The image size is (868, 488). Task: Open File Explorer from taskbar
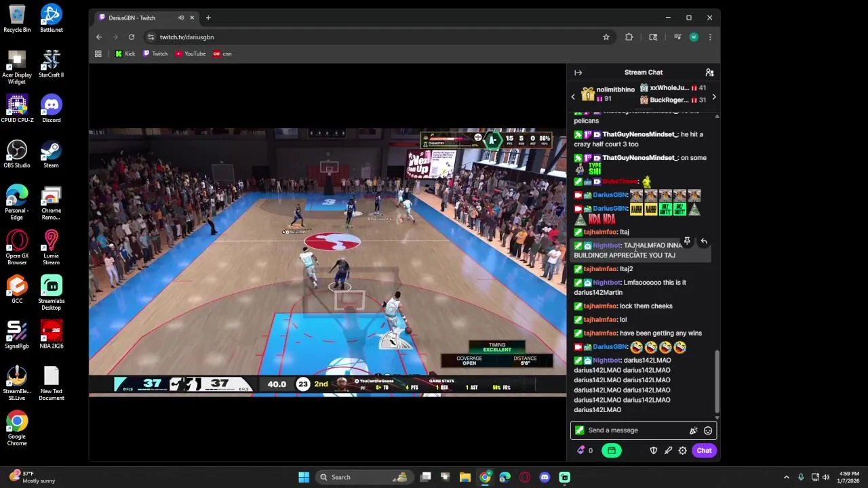click(465, 477)
